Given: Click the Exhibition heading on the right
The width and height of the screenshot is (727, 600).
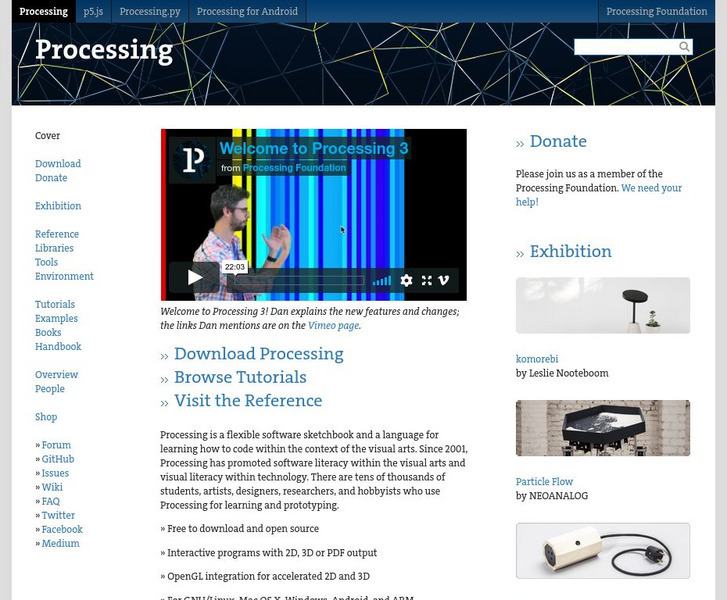Looking at the screenshot, I should pyautogui.click(x=571, y=252).
